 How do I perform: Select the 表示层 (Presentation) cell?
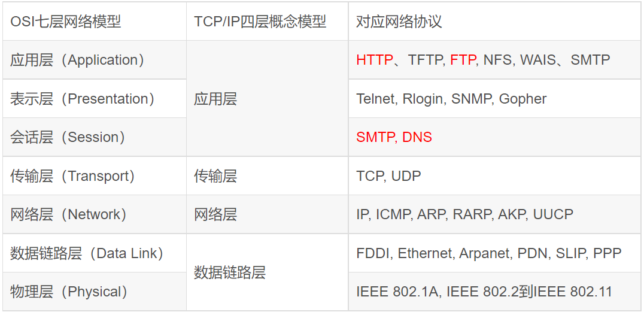(x=95, y=99)
